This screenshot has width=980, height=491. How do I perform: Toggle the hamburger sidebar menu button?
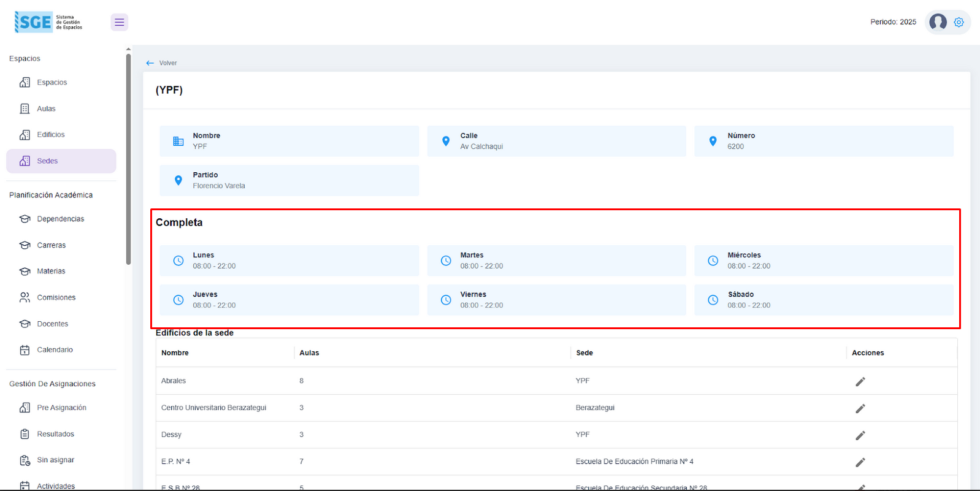coord(120,22)
